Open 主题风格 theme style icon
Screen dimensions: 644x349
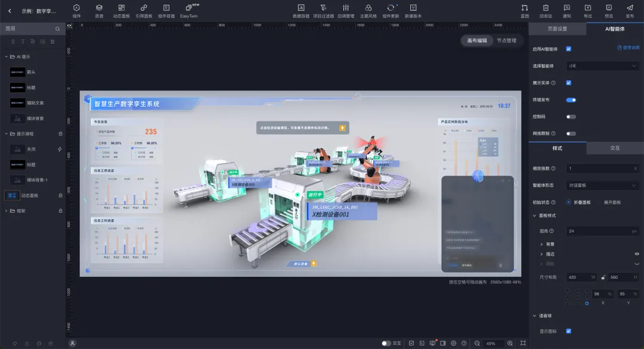point(369,10)
